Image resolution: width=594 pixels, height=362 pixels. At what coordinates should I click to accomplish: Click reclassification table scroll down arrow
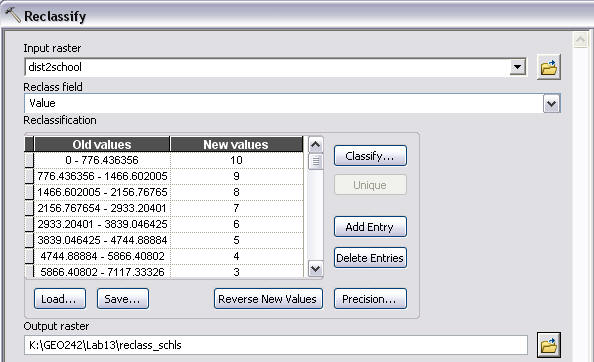316,269
